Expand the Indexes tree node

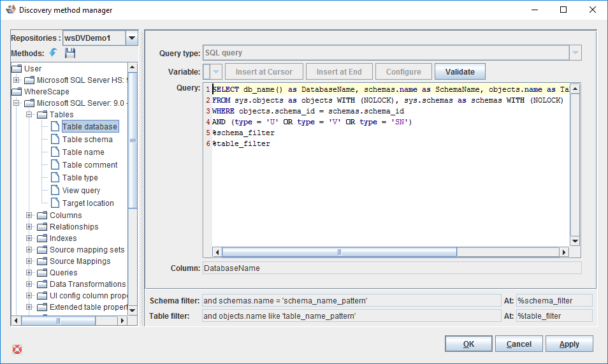coord(29,238)
